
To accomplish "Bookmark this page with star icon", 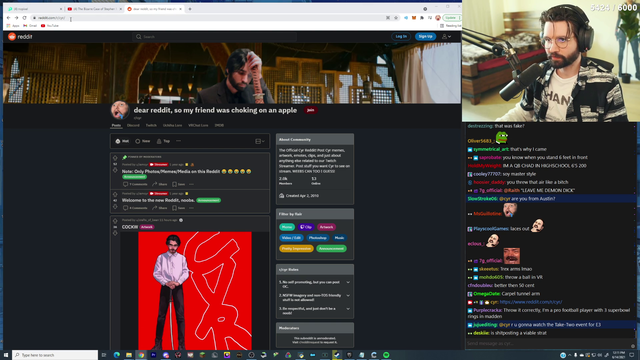I will tap(396, 18).
